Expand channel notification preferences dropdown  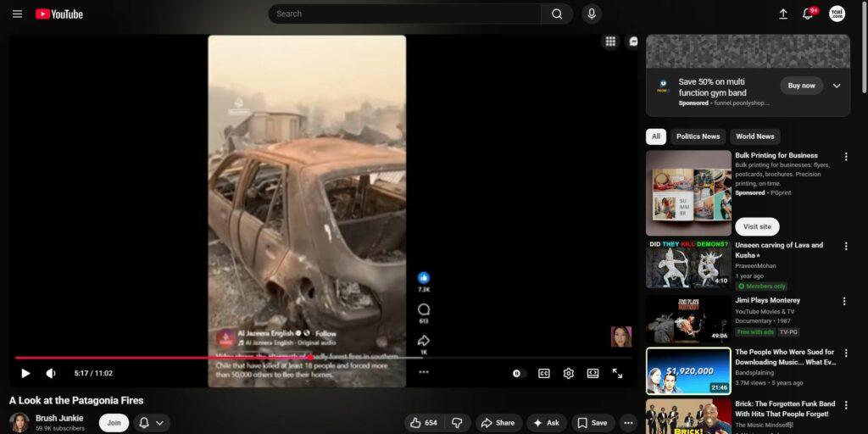(x=151, y=422)
